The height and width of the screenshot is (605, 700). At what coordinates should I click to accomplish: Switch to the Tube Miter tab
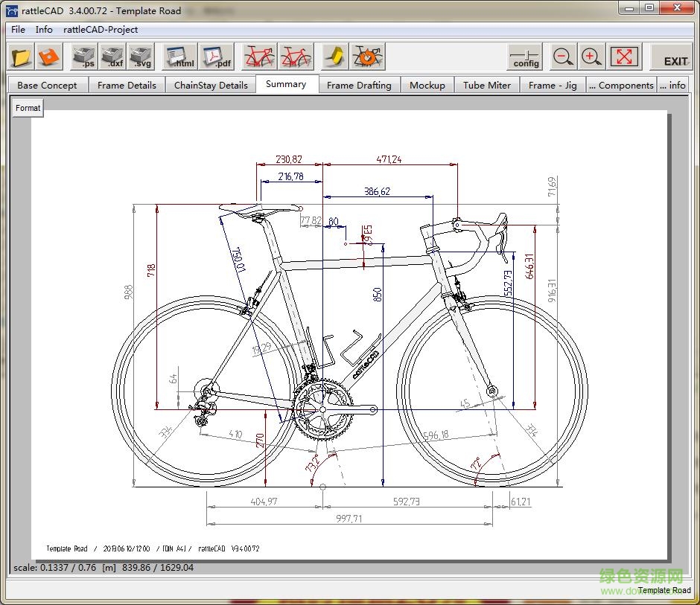487,85
